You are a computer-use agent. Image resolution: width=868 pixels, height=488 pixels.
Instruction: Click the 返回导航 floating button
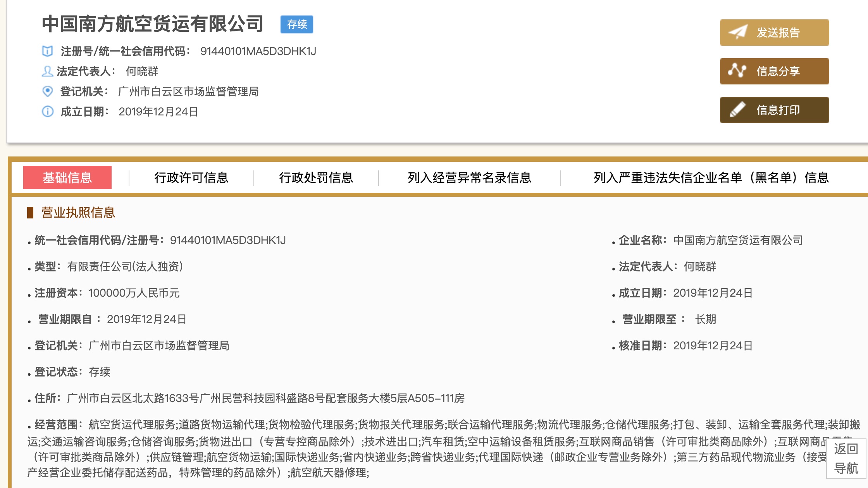coord(846,459)
